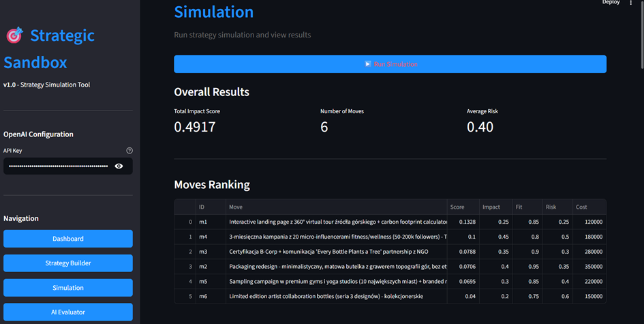Viewport: 644px width, 324px height.
Task: Select the score cell 0.0695
Action: 463,281
